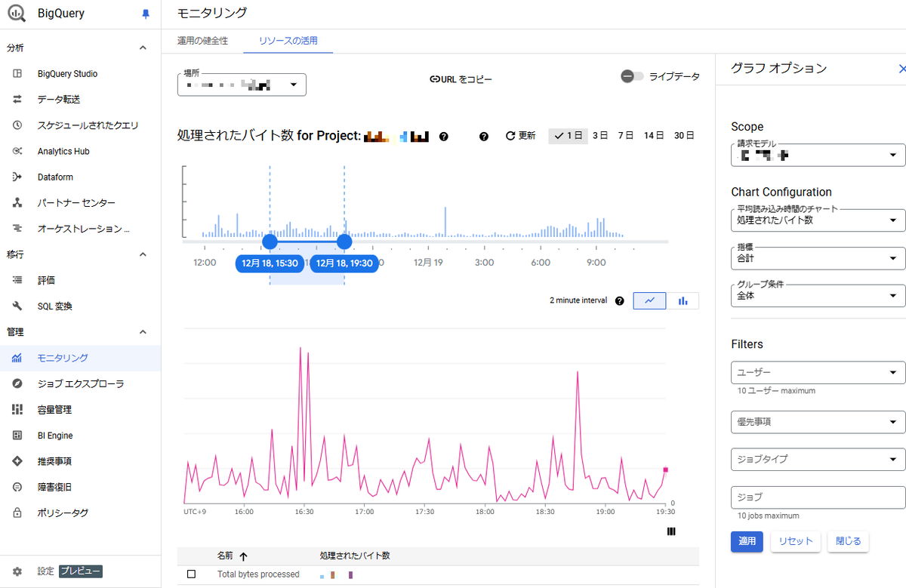Click the 更新 refresh button
Screen dimensions: 906x588
click(520, 136)
